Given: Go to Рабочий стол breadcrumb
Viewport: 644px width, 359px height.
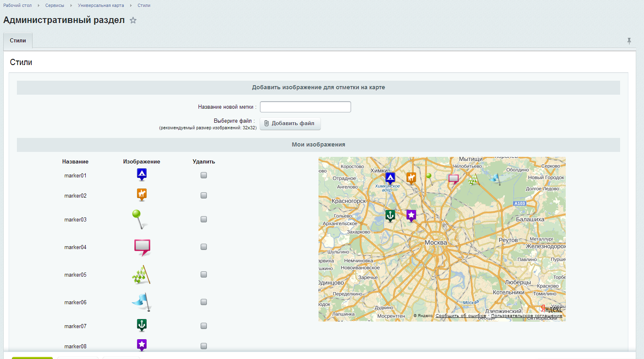Looking at the screenshot, I should click(x=17, y=5).
